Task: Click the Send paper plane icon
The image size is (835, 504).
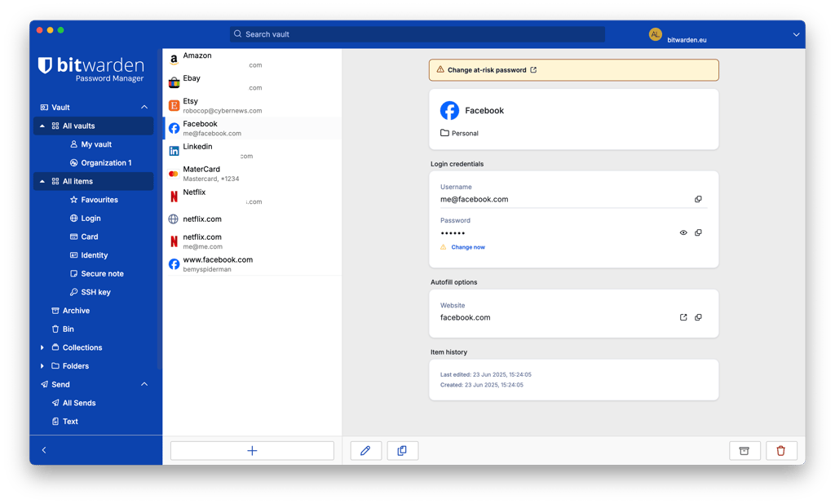Action: pyautogui.click(x=44, y=385)
